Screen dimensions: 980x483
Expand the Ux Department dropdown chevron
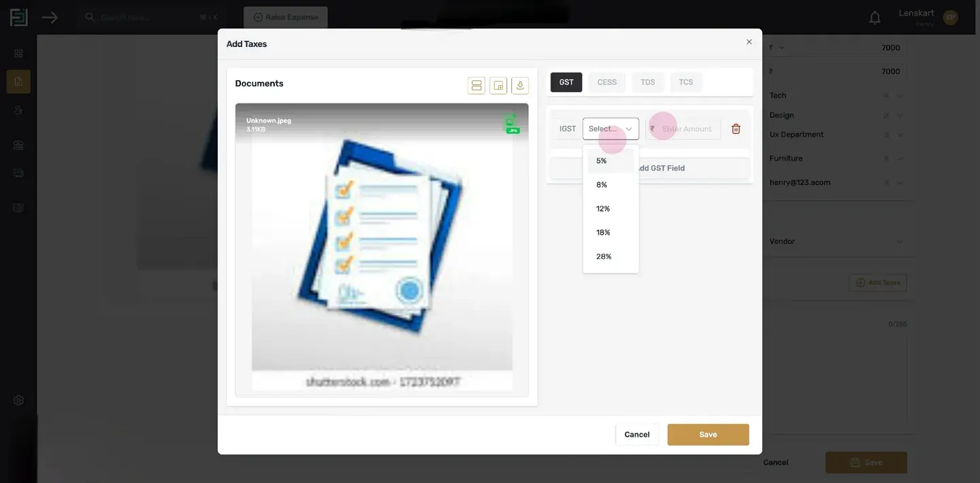pyautogui.click(x=900, y=135)
